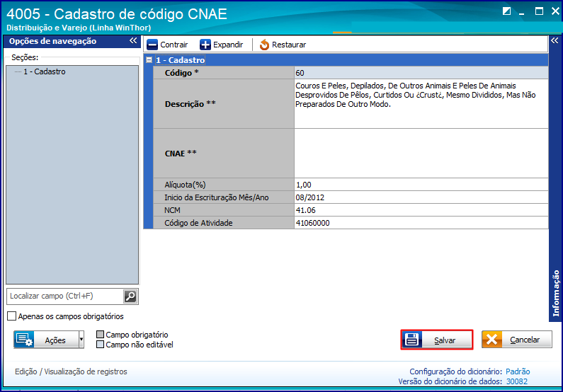Focus the Localizar campo search box
The height and width of the screenshot is (392, 563).
point(64,296)
